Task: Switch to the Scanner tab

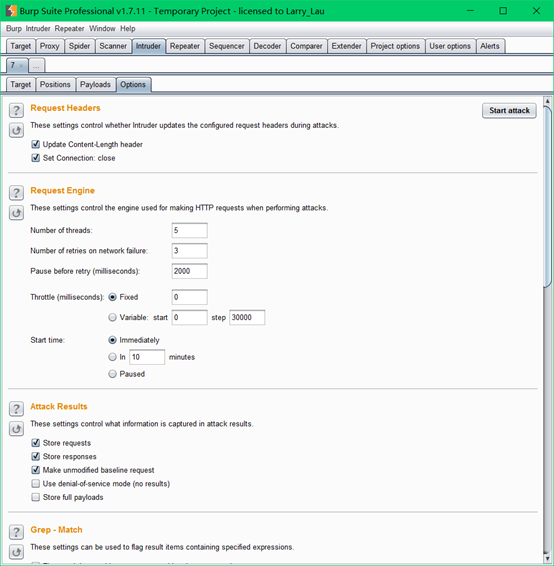Action: coord(113,46)
